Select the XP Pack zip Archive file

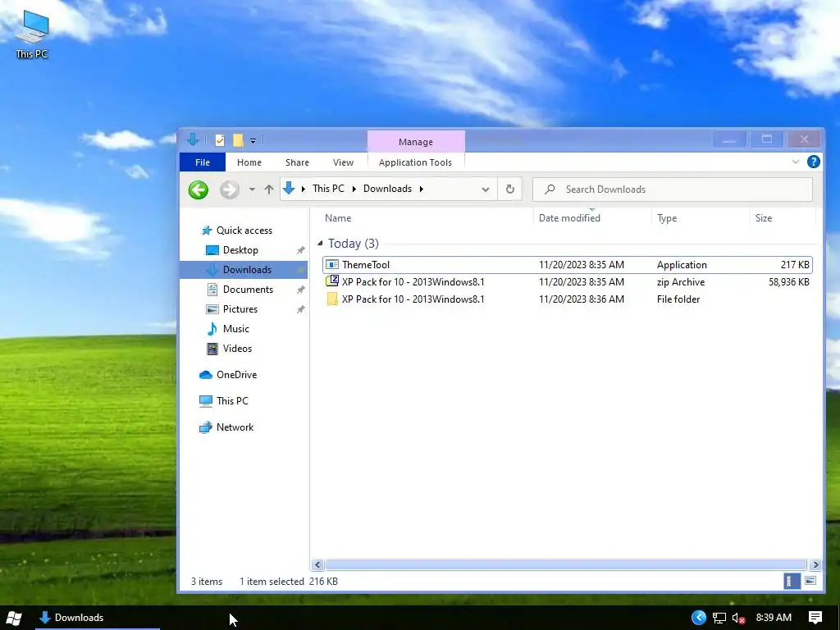point(568,282)
